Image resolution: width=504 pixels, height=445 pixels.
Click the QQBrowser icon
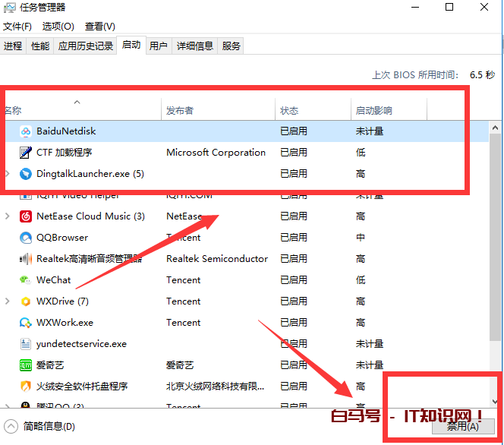pos(26,238)
